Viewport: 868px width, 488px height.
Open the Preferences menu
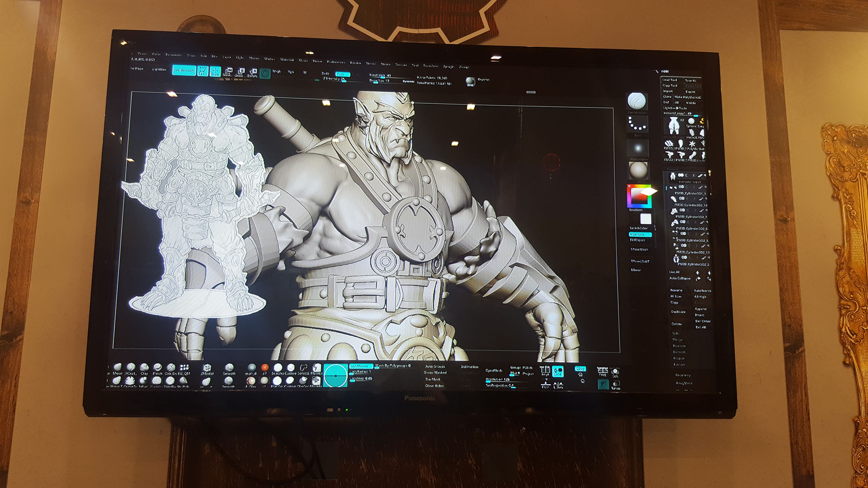336,62
